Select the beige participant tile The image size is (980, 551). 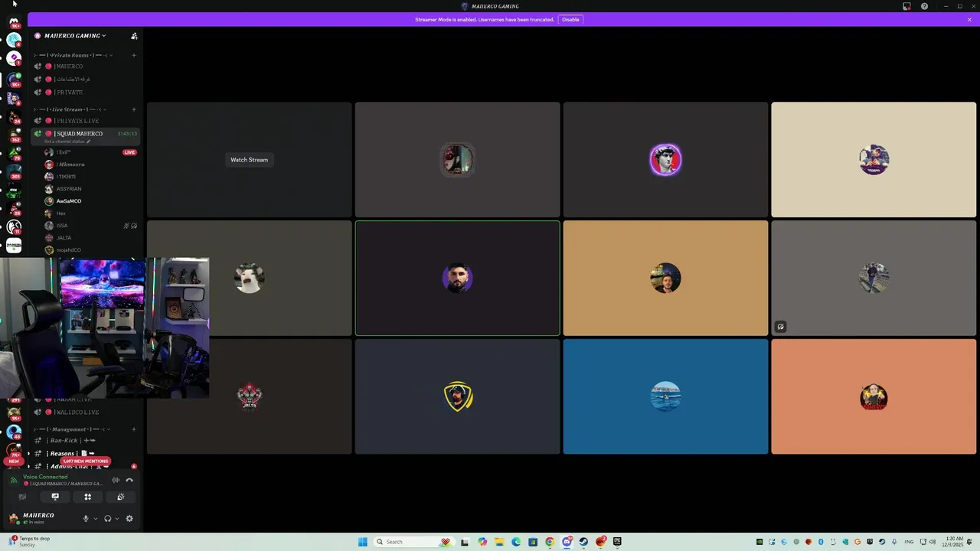pos(874,160)
